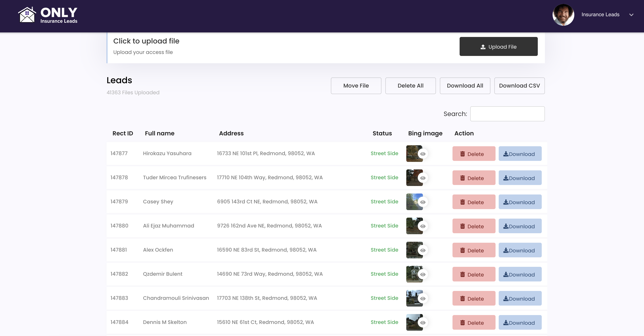
Task: Click the Upload File button
Action: point(498,47)
